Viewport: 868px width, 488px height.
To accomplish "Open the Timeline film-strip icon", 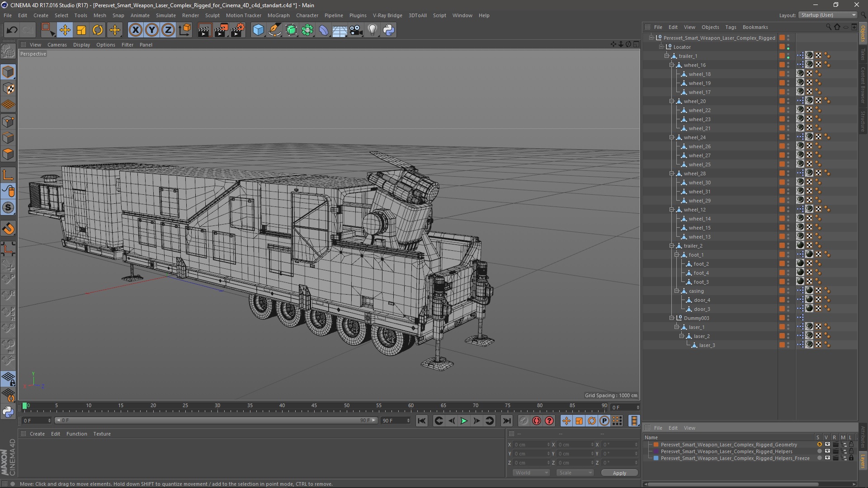I will tap(634, 421).
